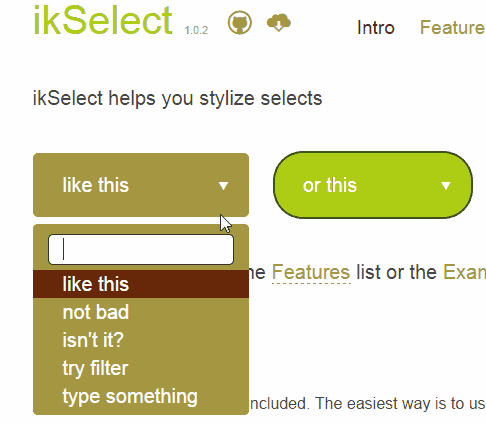Go to the Features nav item
This screenshot has height=424, width=486.
[452, 27]
